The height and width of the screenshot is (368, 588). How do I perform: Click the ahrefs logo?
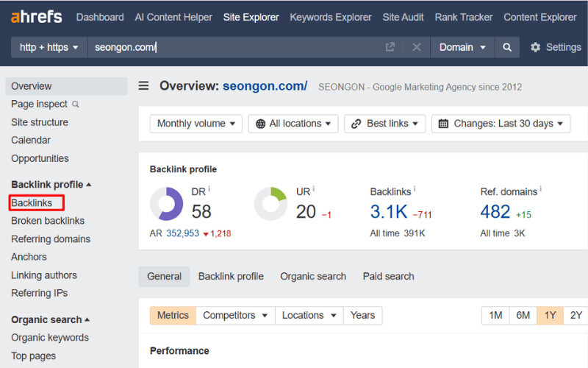[36, 17]
